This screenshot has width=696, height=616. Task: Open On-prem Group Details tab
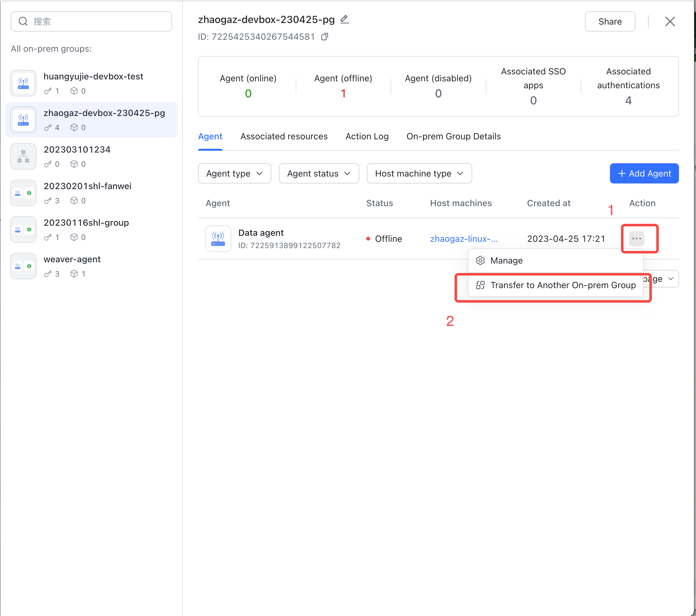(x=453, y=136)
